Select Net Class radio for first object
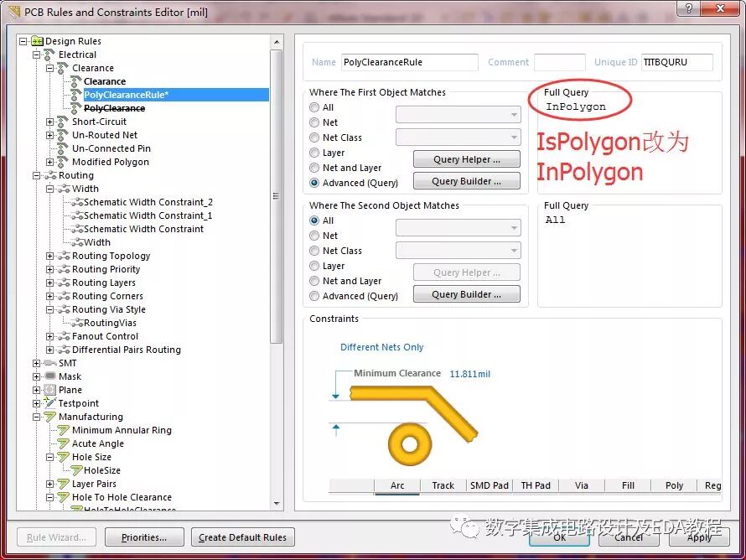Viewport: 746px width, 560px height. (314, 137)
